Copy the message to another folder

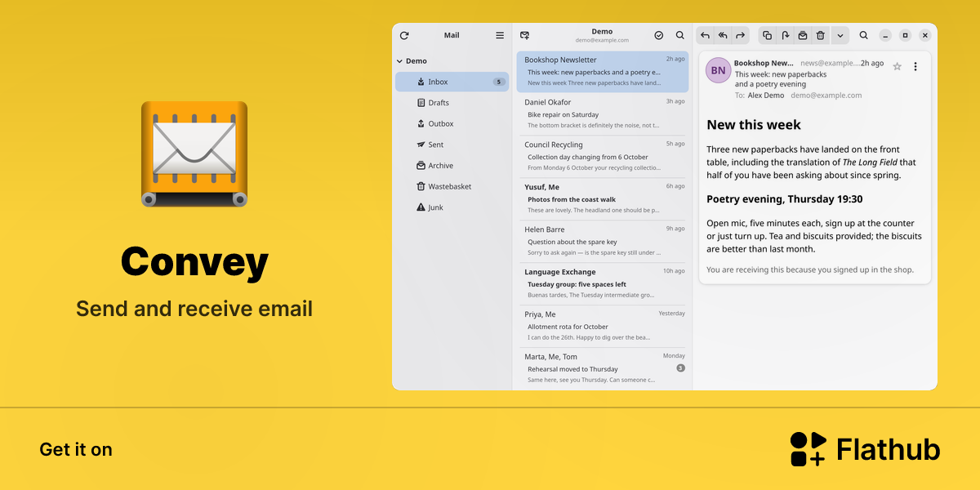coord(767,35)
